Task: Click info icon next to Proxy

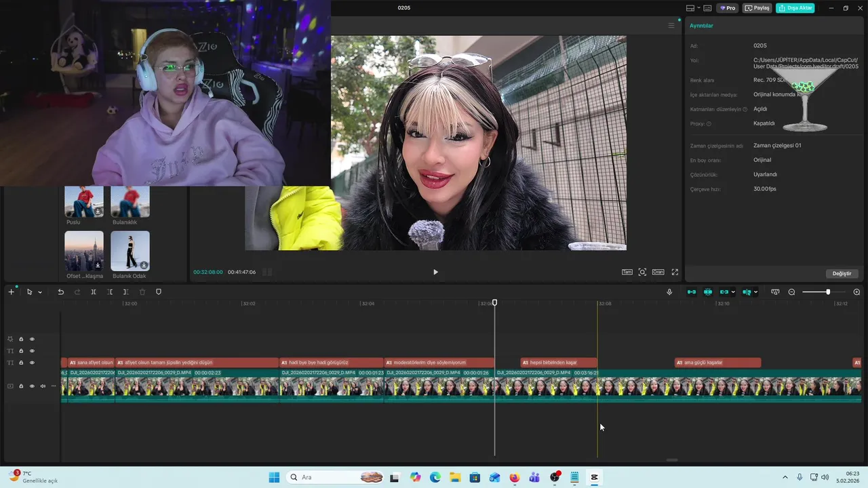Action: pyautogui.click(x=709, y=123)
